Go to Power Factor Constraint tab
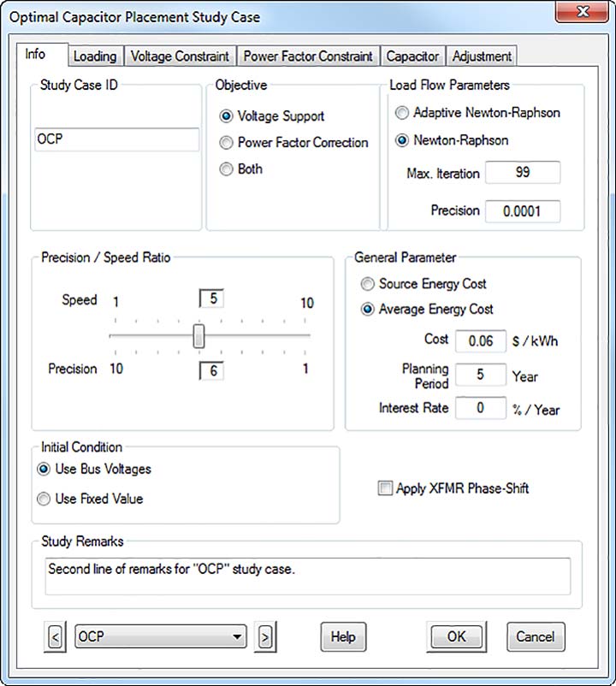 click(x=308, y=56)
